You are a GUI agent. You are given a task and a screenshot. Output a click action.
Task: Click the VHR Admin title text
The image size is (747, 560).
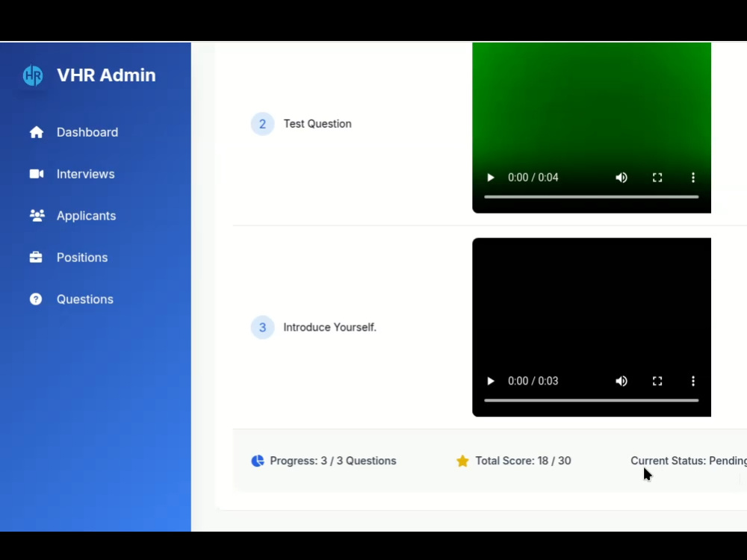tap(106, 75)
